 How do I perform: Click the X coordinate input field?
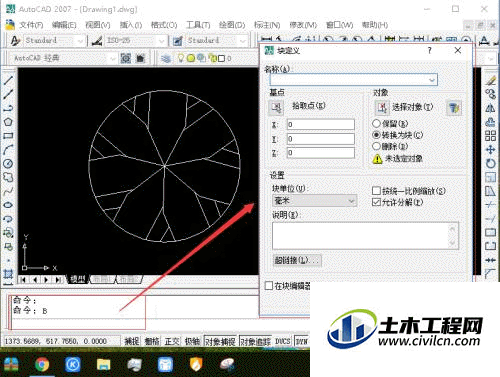pos(321,125)
